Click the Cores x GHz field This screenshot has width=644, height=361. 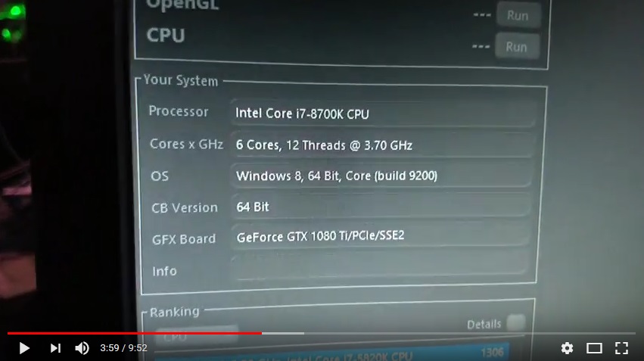382,145
